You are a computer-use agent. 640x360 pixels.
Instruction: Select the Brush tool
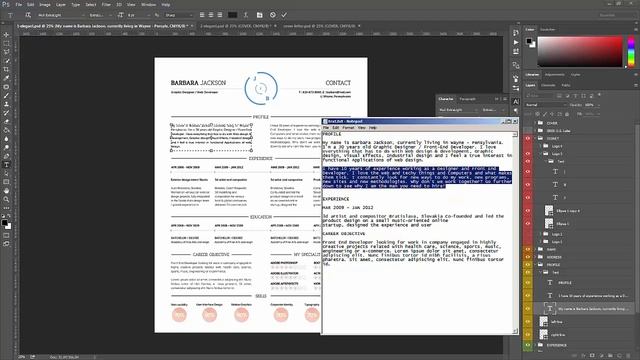[x=6, y=96]
